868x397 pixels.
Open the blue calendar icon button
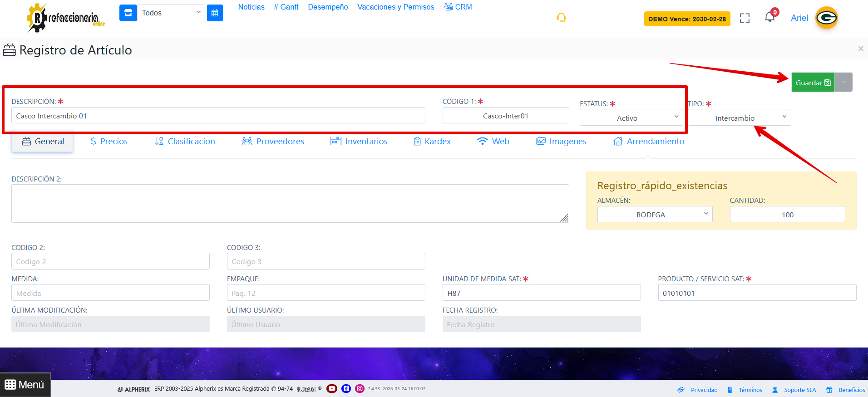215,13
